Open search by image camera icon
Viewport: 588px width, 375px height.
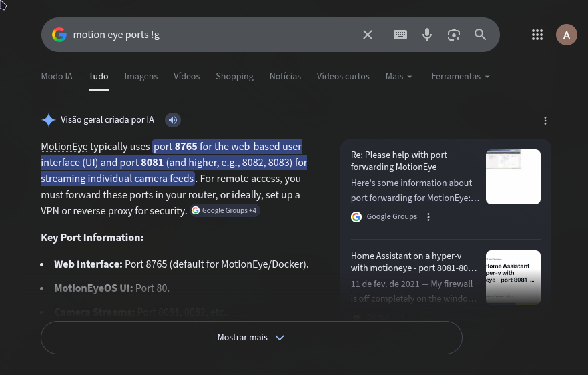click(453, 35)
